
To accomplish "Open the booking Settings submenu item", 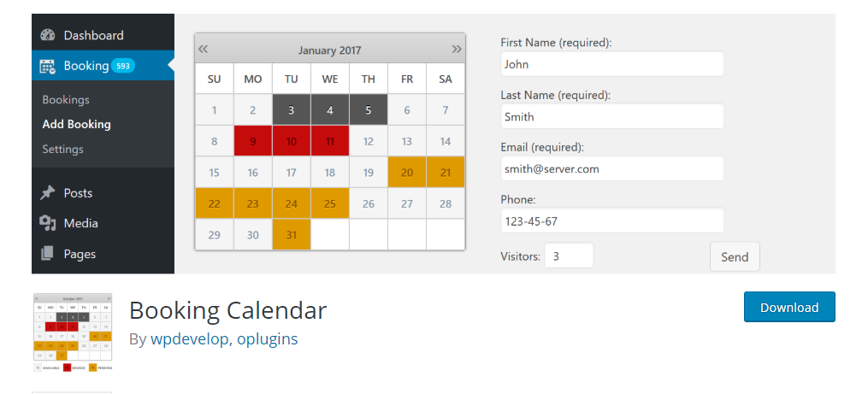I will [x=62, y=149].
